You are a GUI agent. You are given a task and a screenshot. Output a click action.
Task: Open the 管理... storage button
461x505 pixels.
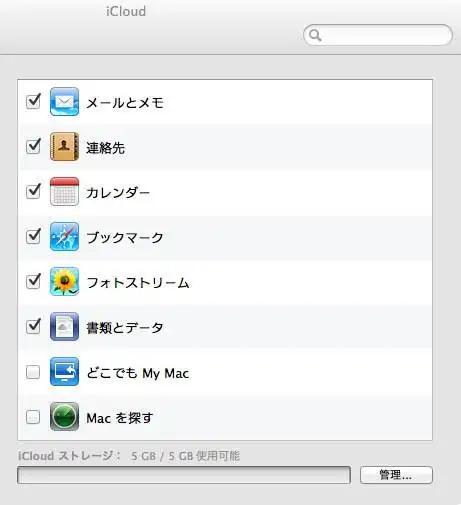tap(396, 475)
